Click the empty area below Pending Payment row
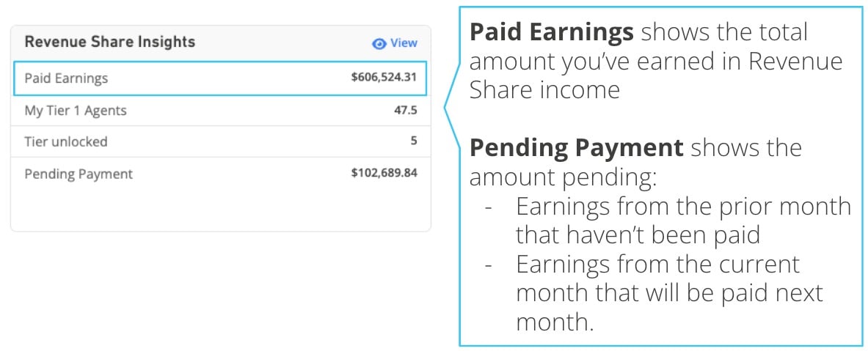868x351 pixels. tap(220, 209)
